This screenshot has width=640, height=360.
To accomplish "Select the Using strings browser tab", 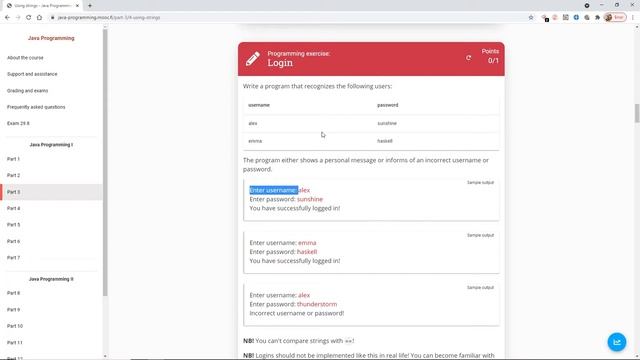I will point(42,6).
